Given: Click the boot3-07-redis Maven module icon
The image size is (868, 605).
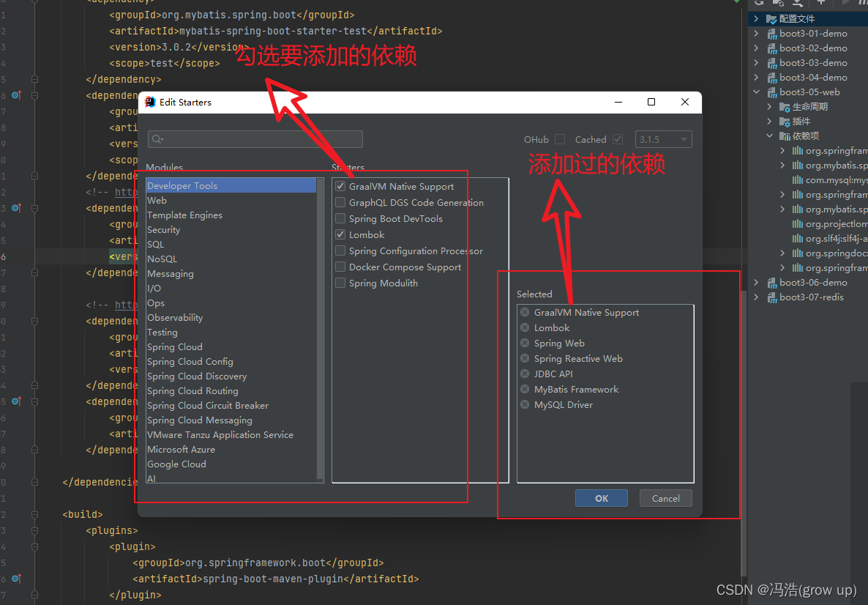Looking at the screenshot, I should (771, 297).
